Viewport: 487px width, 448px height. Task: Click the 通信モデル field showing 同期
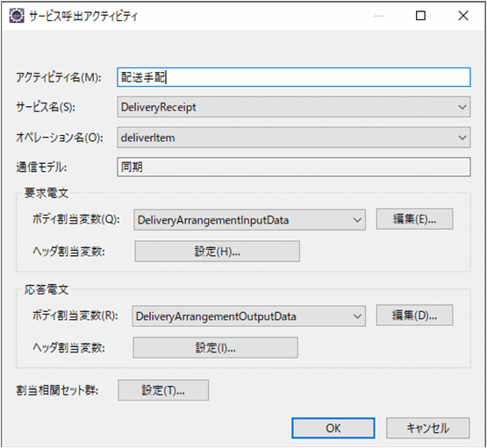(x=293, y=167)
